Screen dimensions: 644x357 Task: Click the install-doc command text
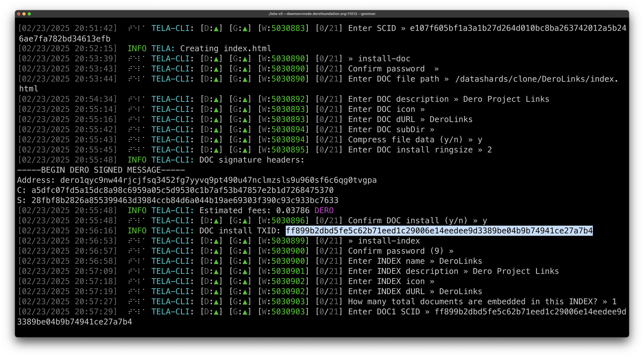coord(384,58)
